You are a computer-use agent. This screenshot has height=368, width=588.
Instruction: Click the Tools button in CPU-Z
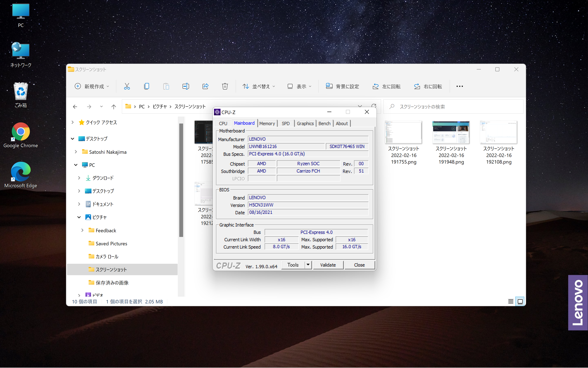click(x=293, y=265)
